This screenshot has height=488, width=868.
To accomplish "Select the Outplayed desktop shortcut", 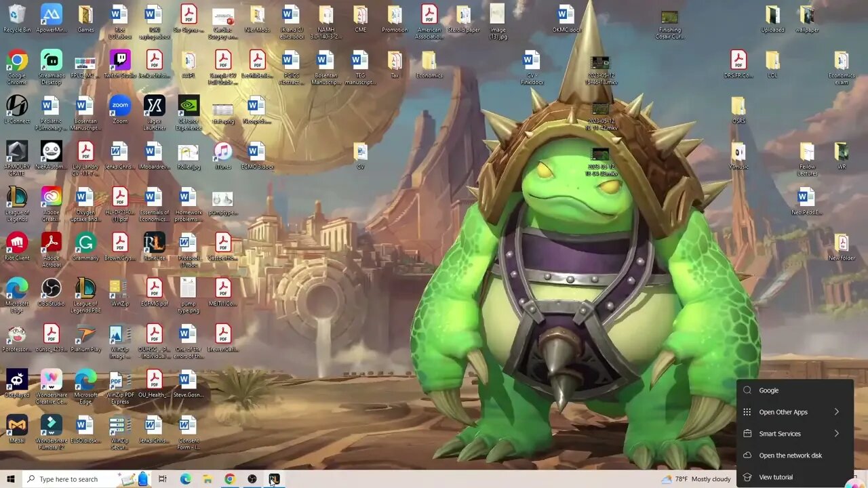I will click(x=17, y=383).
